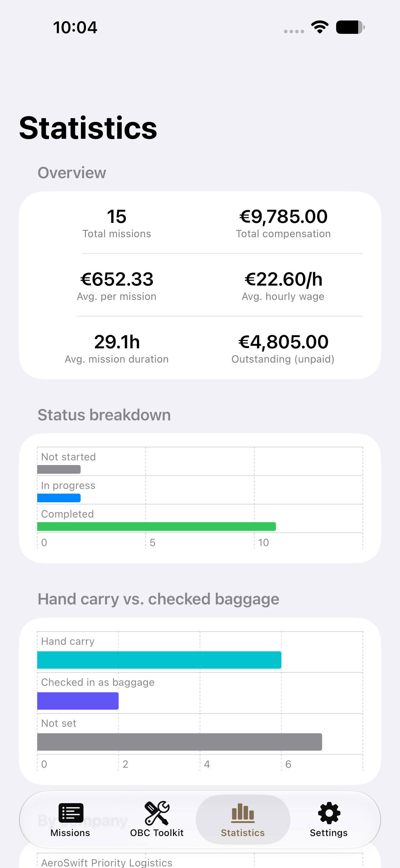This screenshot has width=400, height=868.
Task: Open the Settings gear icon
Action: click(329, 813)
